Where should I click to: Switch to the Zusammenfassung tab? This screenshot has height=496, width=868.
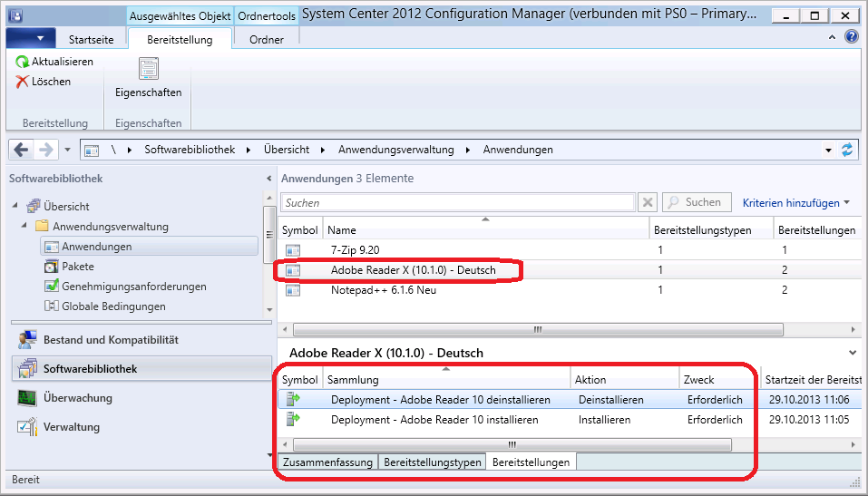coord(327,462)
